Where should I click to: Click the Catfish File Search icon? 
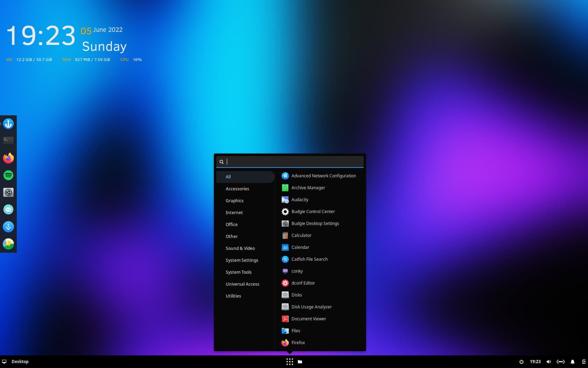coord(285,259)
